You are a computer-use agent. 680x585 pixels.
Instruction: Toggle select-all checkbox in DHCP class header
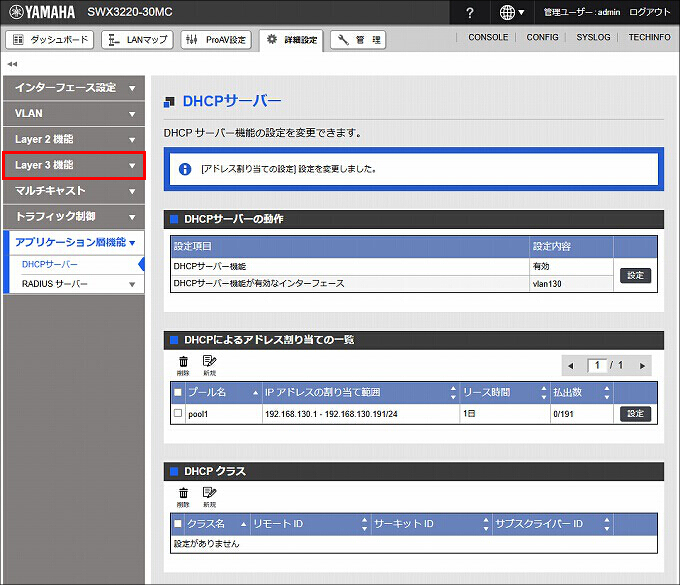[178, 524]
